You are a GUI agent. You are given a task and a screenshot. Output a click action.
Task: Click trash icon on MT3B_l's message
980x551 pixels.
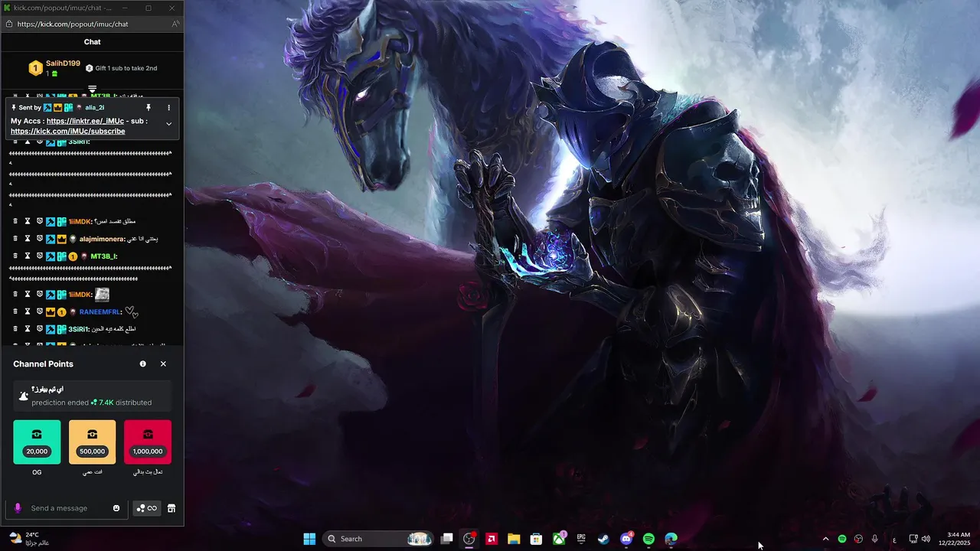coord(15,256)
